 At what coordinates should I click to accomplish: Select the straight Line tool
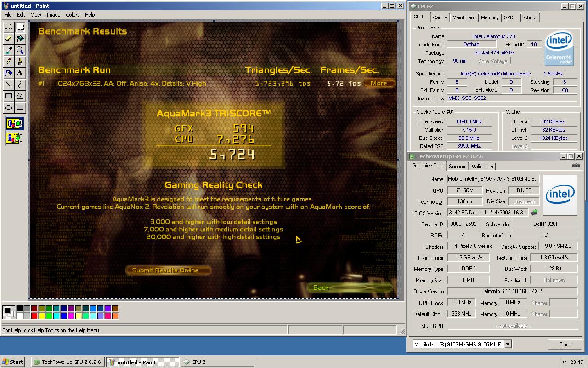click(x=8, y=85)
